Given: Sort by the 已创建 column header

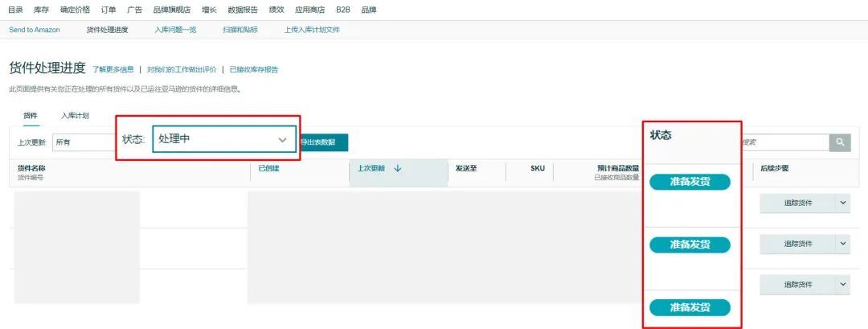Looking at the screenshot, I should point(268,168).
